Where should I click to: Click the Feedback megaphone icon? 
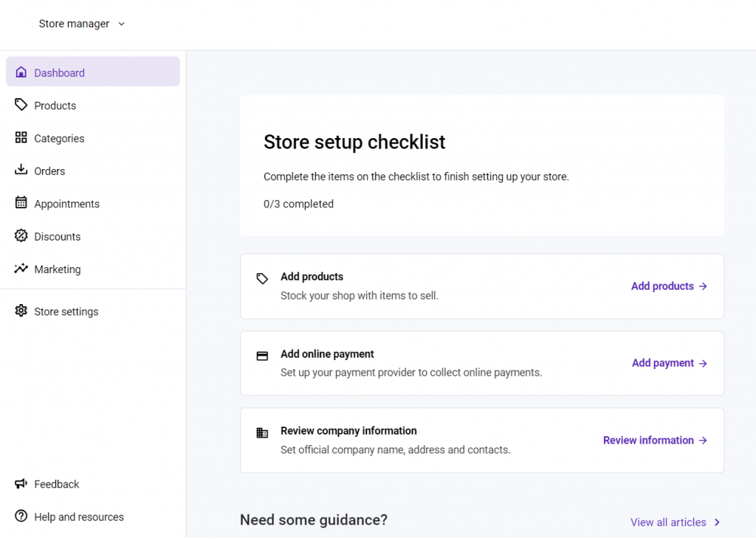(21, 483)
